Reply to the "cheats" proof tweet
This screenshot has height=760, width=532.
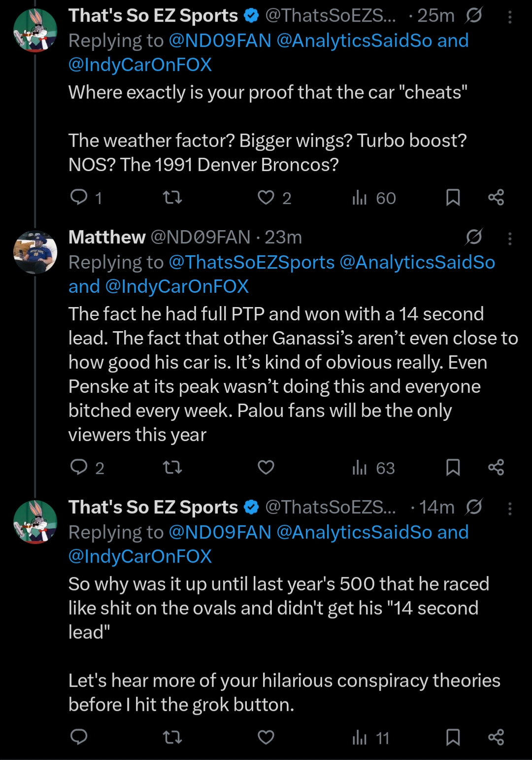[79, 198]
